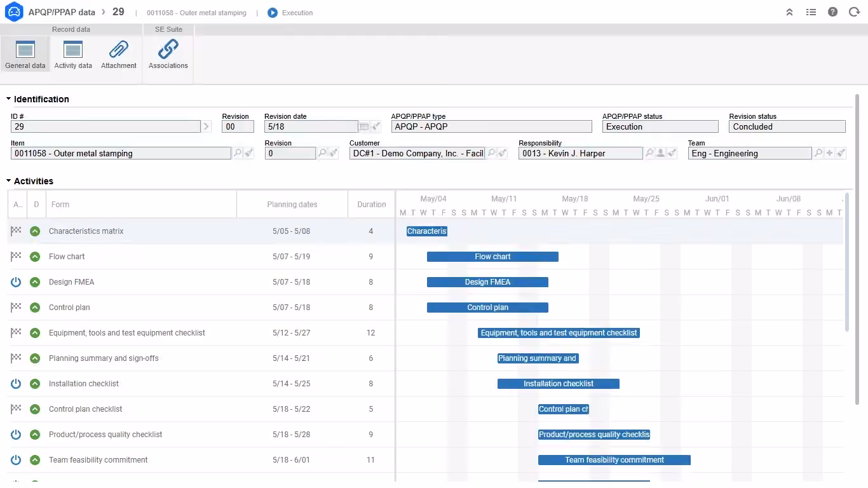The width and height of the screenshot is (868, 488).
Task: Click the Control plan checklist form name
Action: tap(86, 409)
